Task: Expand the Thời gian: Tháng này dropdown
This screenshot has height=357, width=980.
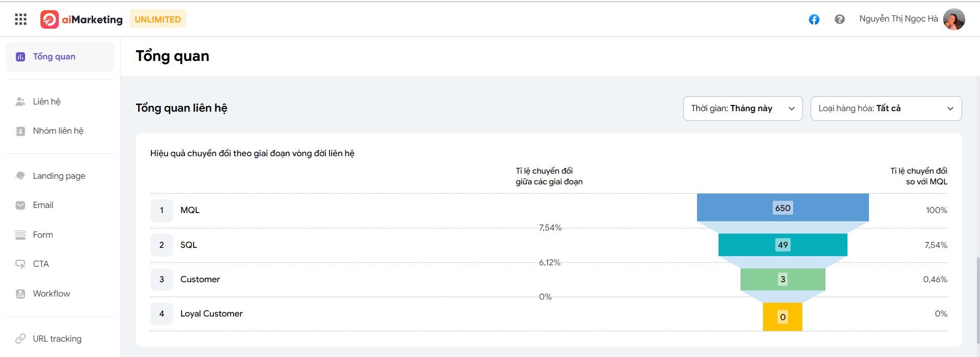Action: (743, 109)
